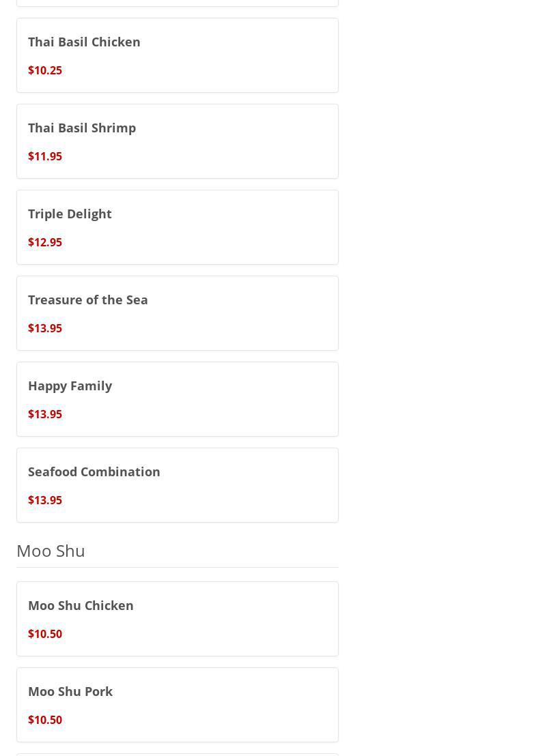Click the Moo Shu section heading
This screenshot has width=536, height=756.
[51, 551]
